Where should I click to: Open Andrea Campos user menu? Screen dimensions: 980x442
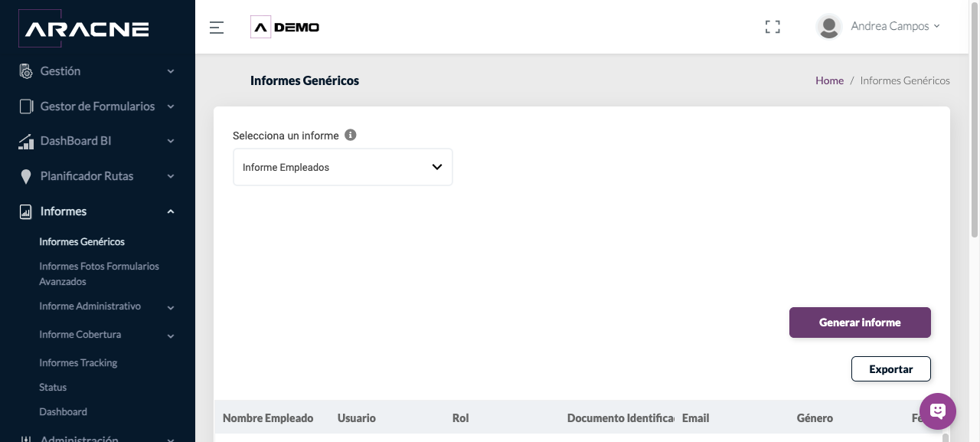pyautogui.click(x=895, y=26)
